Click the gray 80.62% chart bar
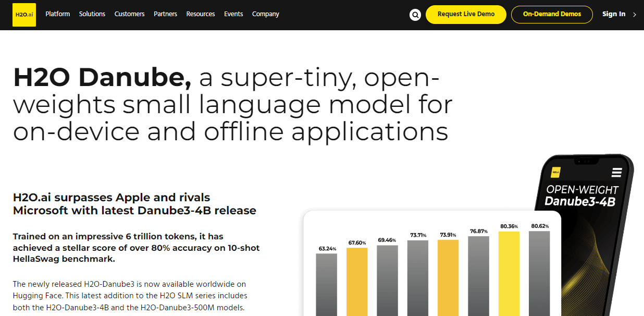 539,273
